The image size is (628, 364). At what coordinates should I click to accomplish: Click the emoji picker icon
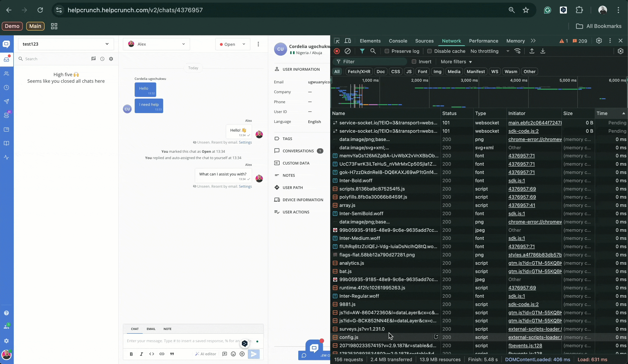point(233,354)
